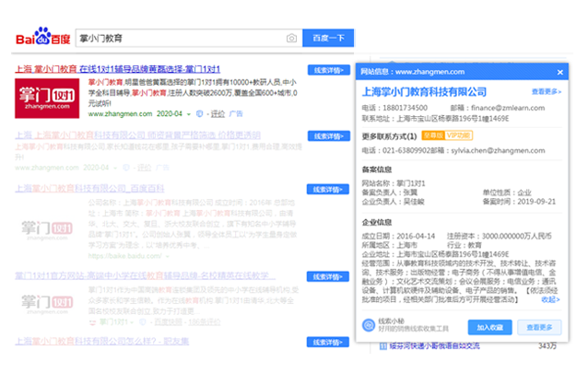Image resolution: width=588 pixels, height=385 pixels.
Task: Click shield icon beside first result URL
Action: 199,113
